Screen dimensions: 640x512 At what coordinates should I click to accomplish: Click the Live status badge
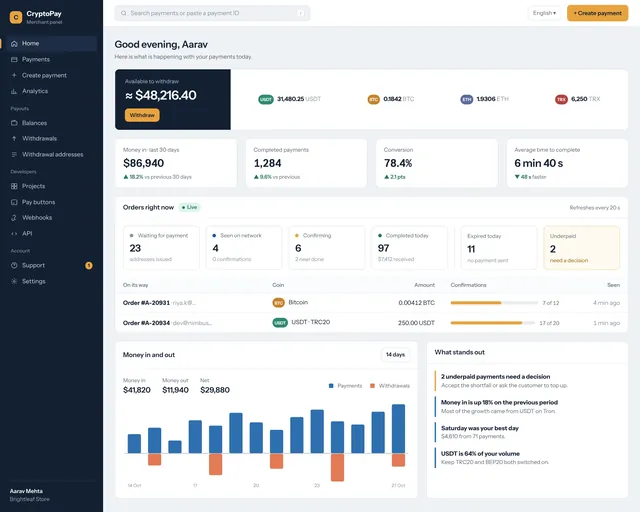(189, 207)
